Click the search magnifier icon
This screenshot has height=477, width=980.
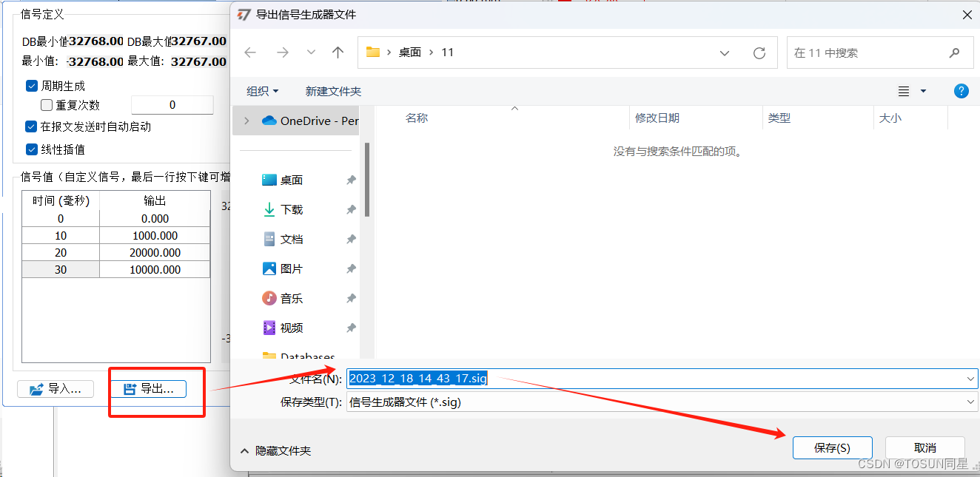(955, 53)
